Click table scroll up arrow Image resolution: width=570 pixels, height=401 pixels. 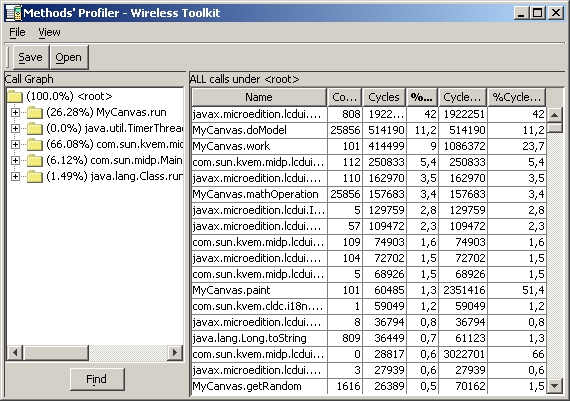coord(555,115)
